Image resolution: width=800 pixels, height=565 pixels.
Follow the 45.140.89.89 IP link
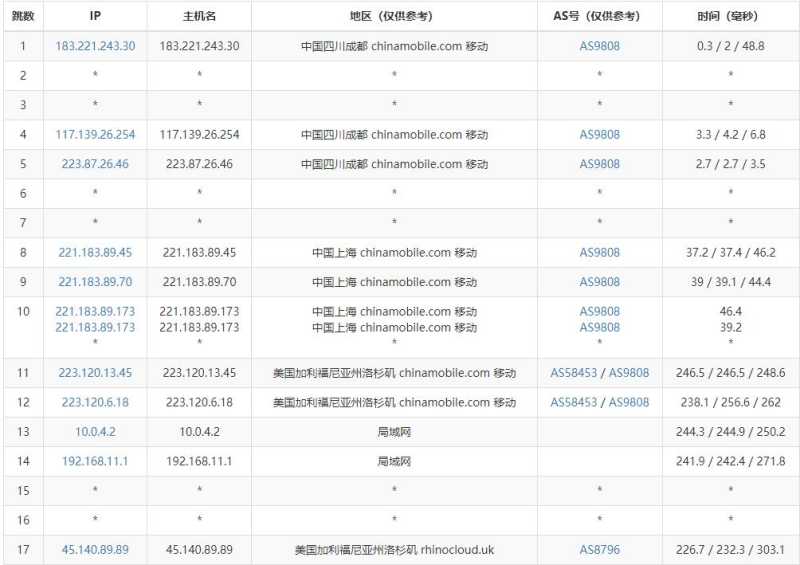pyautogui.click(x=95, y=550)
